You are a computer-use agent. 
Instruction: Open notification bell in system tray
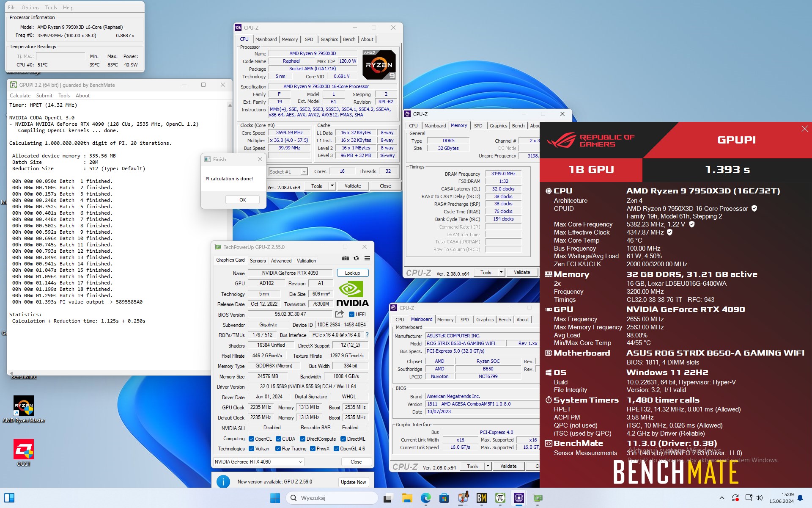[x=800, y=498]
